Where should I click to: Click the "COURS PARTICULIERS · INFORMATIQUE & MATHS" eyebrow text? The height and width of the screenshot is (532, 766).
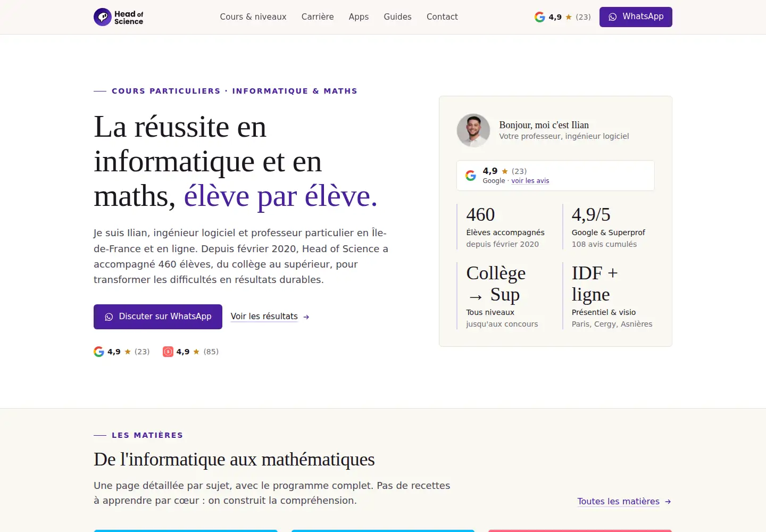coord(235,91)
